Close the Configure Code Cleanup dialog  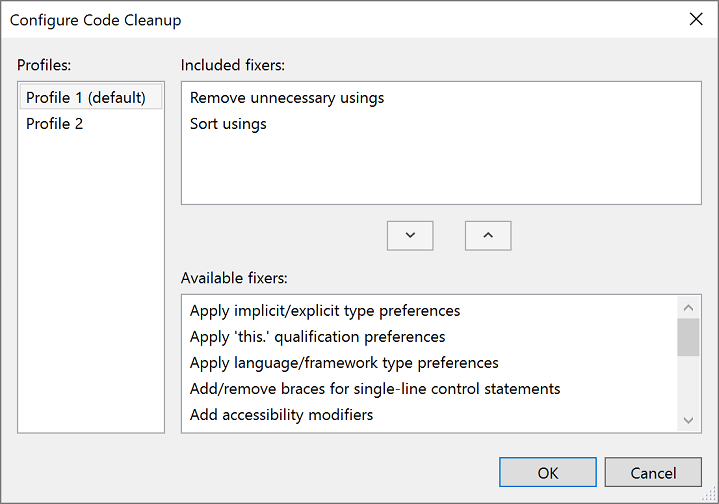696,19
